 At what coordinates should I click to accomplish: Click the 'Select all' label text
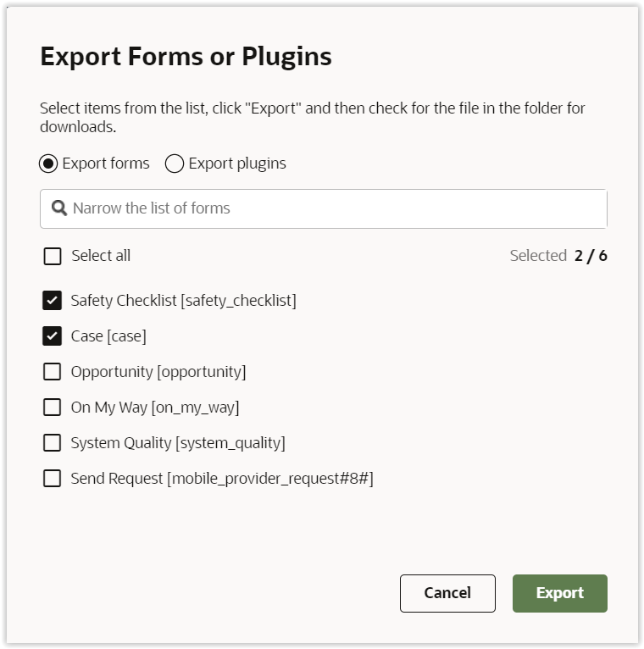(101, 256)
